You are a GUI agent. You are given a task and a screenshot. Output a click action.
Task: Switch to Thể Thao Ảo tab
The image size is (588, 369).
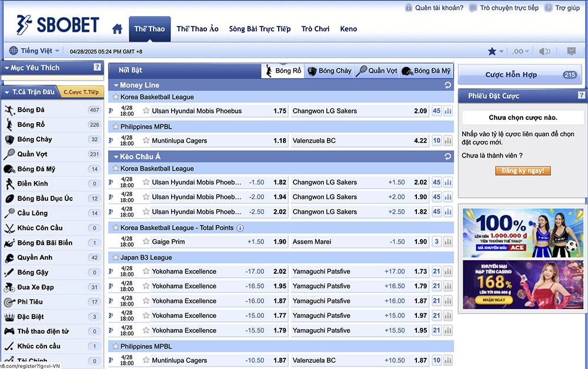[198, 29]
